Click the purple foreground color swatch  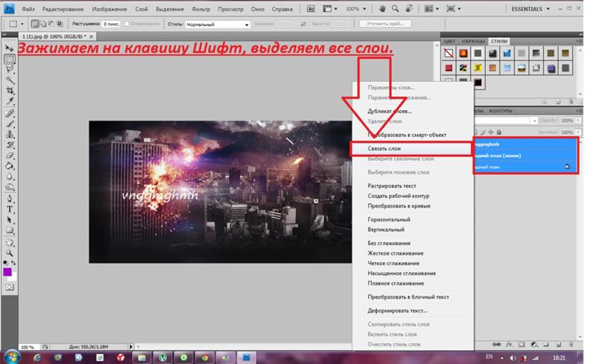7,272
